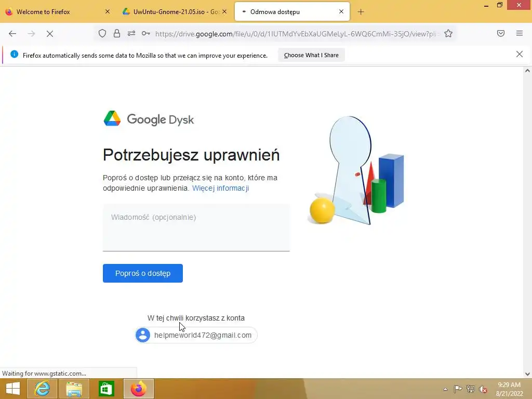Open Save to Pocket icon
This screenshot has width=532, height=399.
tap(501, 33)
